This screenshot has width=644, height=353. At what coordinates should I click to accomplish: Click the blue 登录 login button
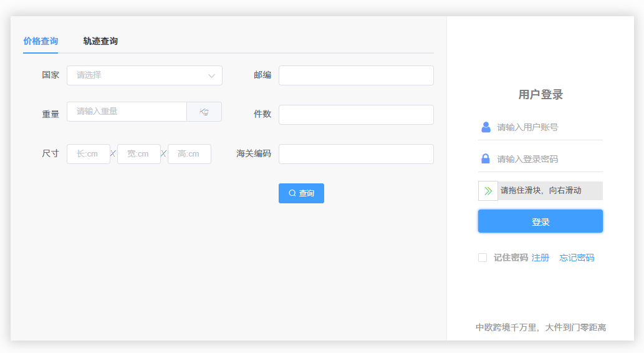pyautogui.click(x=541, y=221)
